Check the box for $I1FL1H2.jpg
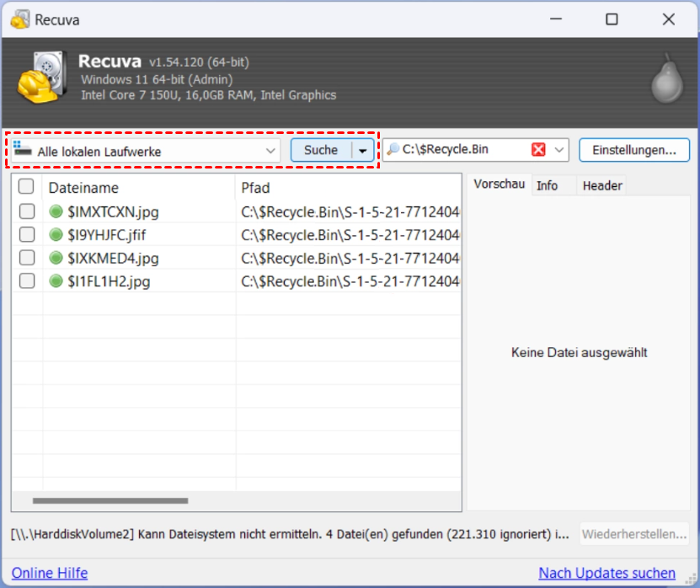Image resolution: width=700 pixels, height=588 pixels. point(27,281)
